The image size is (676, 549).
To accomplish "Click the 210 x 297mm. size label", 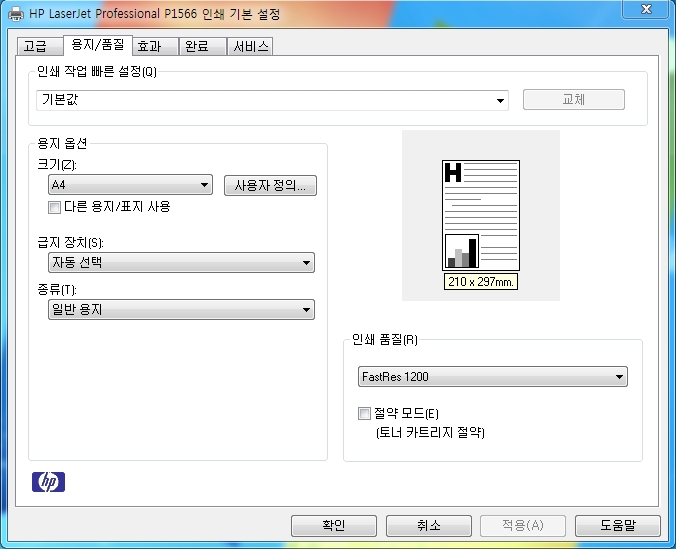I will [481, 282].
